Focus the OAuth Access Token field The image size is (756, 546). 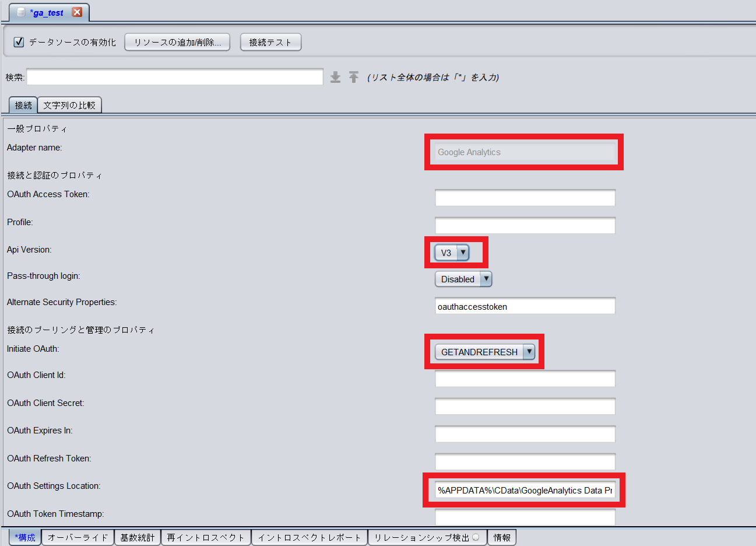525,198
